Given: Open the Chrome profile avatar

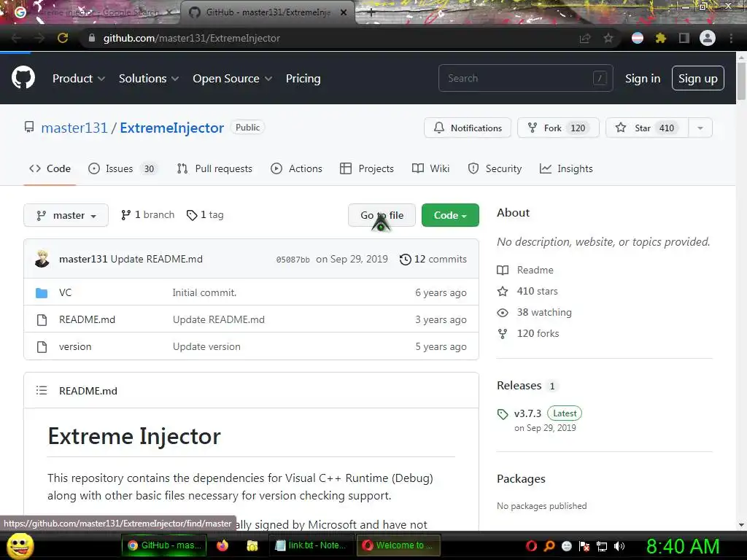Looking at the screenshot, I should 708,38.
